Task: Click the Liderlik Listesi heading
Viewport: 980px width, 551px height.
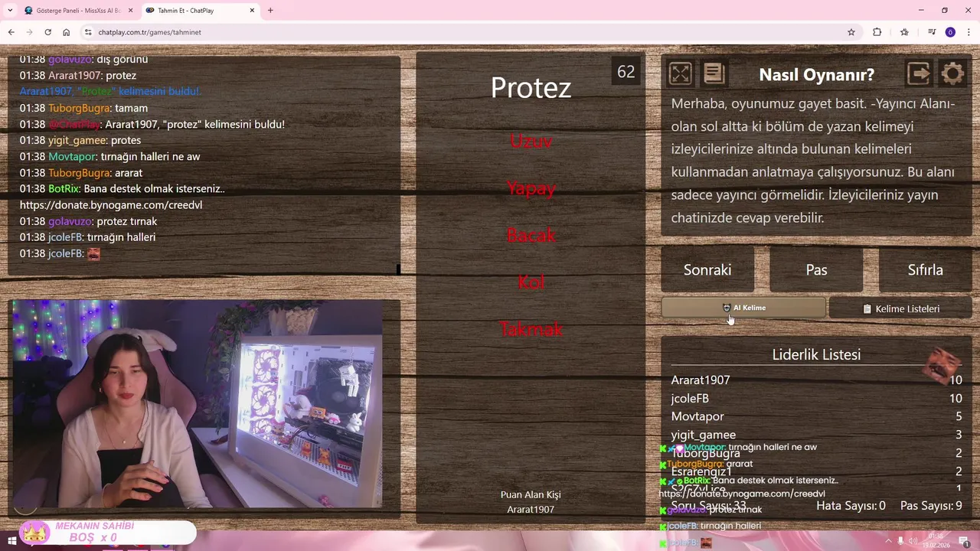Action: pyautogui.click(x=816, y=354)
